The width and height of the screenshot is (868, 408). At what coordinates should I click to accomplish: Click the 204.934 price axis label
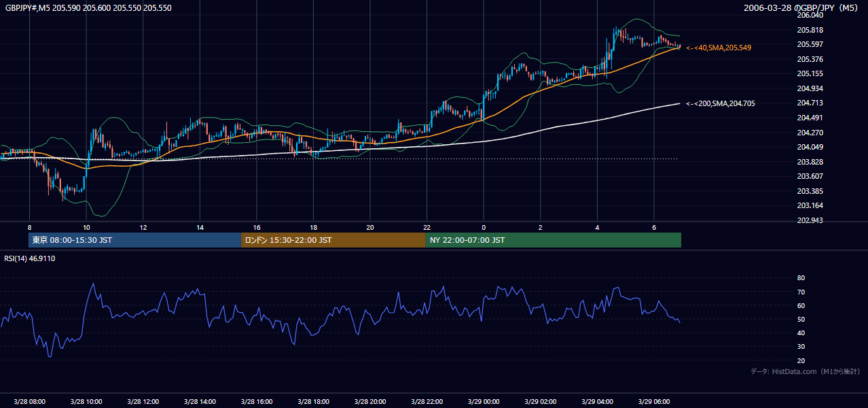click(811, 88)
